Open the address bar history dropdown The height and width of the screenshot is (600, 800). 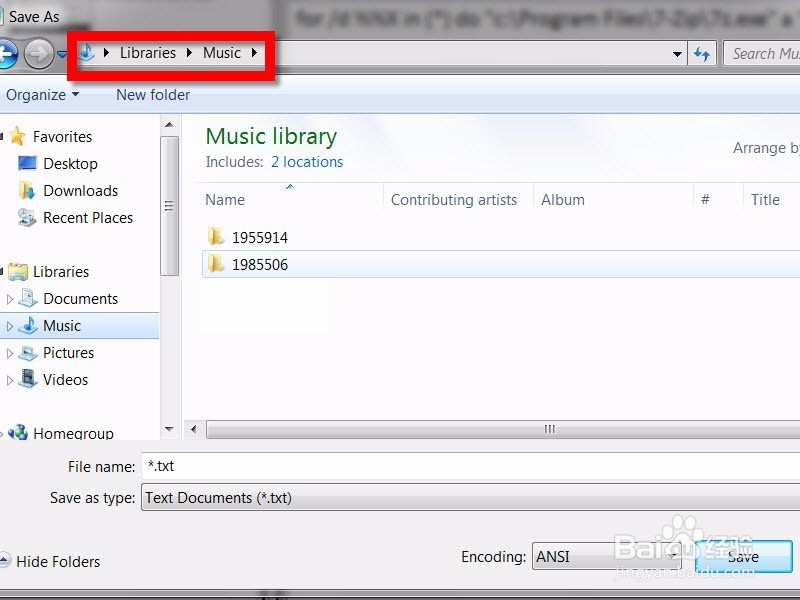tap(677, 54)
